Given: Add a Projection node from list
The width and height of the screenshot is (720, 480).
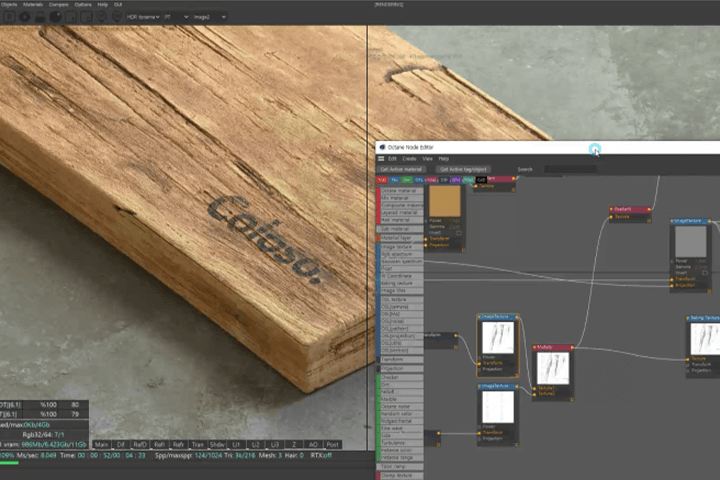Looking at the screenshot, I should (400, 368).
